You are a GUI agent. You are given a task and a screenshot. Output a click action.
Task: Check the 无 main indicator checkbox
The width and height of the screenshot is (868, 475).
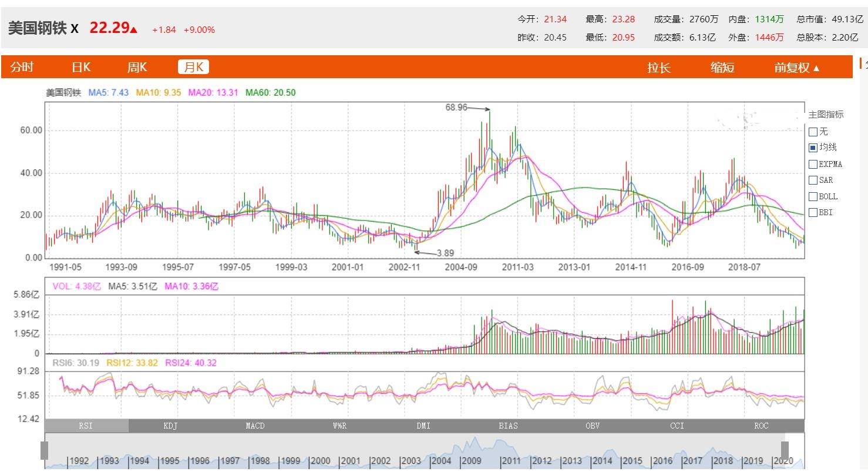tap(813, 132)
